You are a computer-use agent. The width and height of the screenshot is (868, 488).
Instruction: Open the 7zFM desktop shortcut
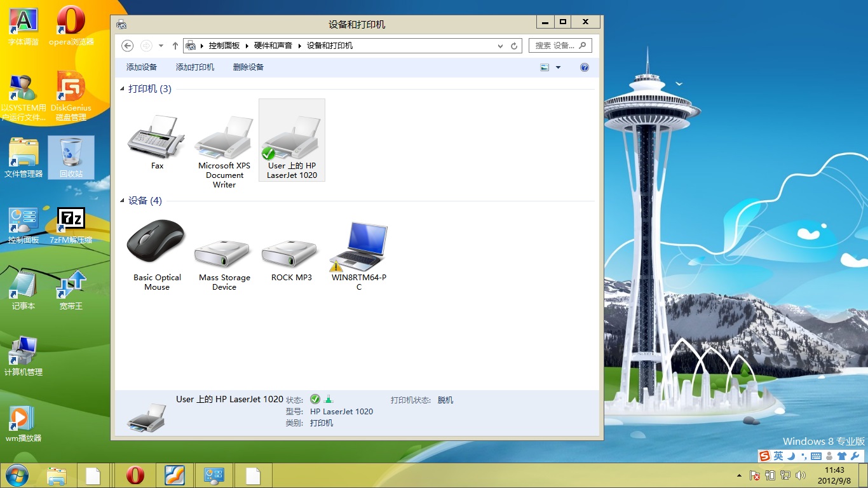71,226
